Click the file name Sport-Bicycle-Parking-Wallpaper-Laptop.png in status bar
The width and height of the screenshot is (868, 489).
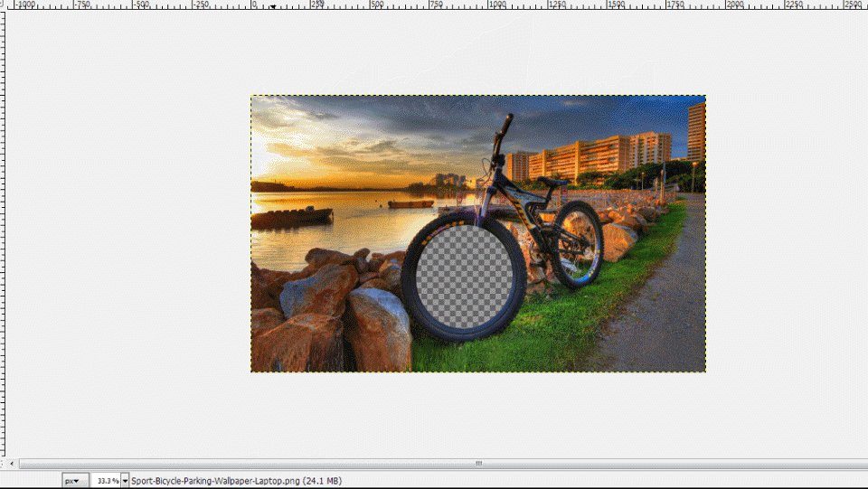point(215,481)
